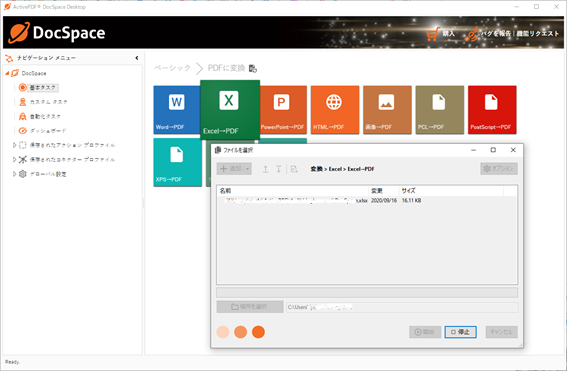Select the DocSpace root tree label
567x371 pixels.
pos(34,73)
